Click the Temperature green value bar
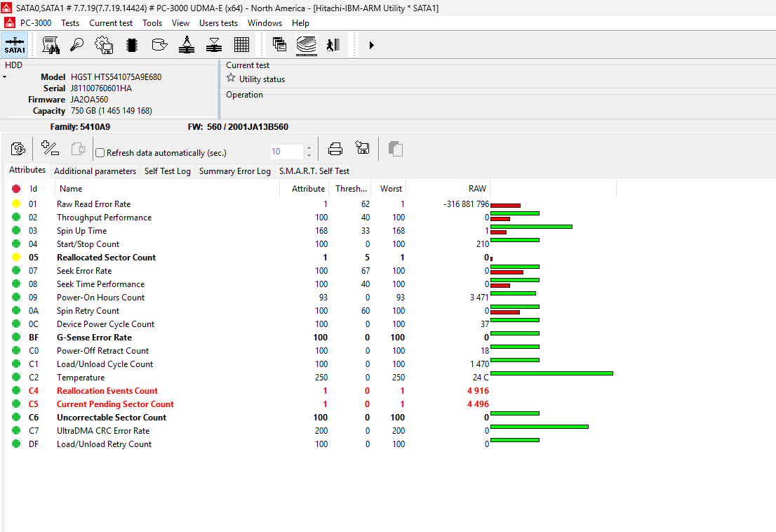 point(551,373)
